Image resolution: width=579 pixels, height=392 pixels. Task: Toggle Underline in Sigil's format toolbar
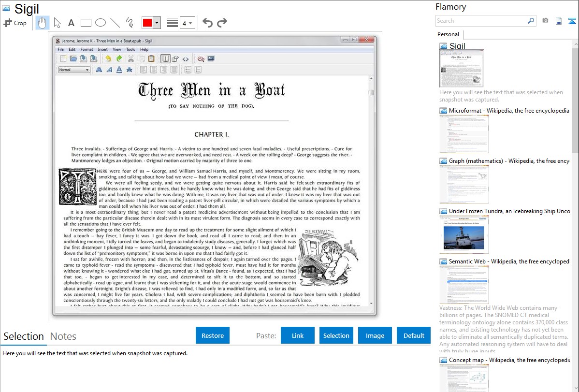[119, 70]
